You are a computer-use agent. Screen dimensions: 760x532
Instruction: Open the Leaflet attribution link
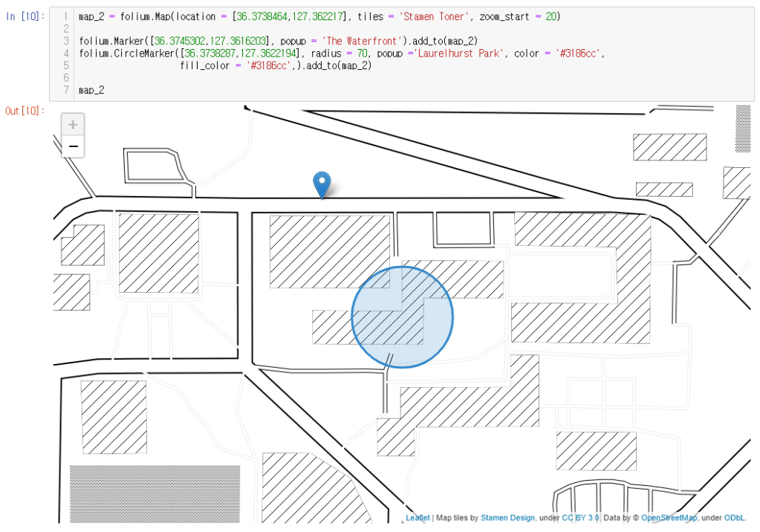coord(418,518)
